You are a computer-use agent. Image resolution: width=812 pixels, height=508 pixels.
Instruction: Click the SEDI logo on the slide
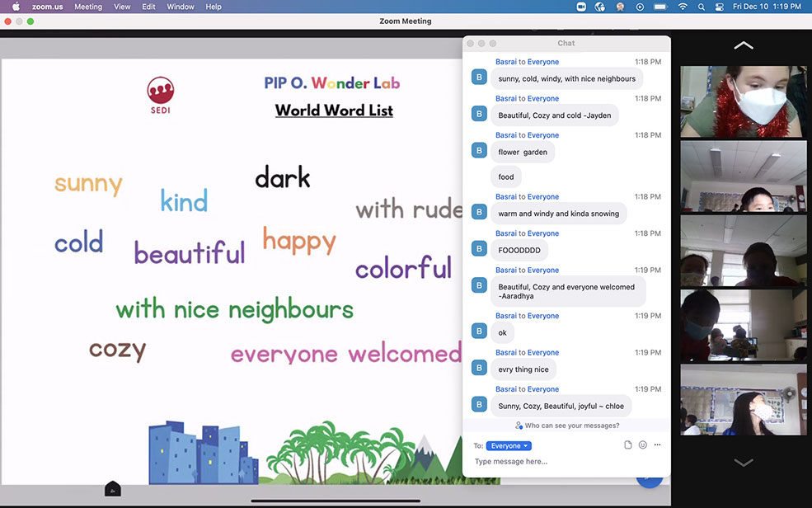pos(160,95)
